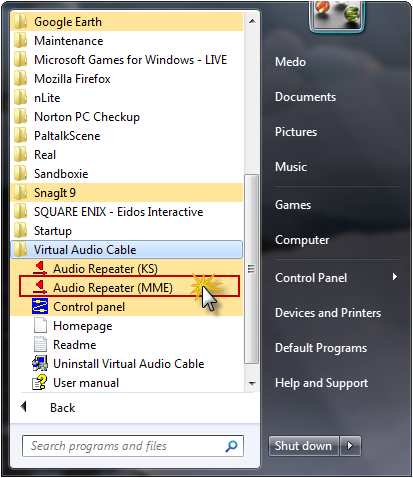The width and height of the screenshot is (413, 478).
Task: Open the Pictures library
Action: pos(296,132)
